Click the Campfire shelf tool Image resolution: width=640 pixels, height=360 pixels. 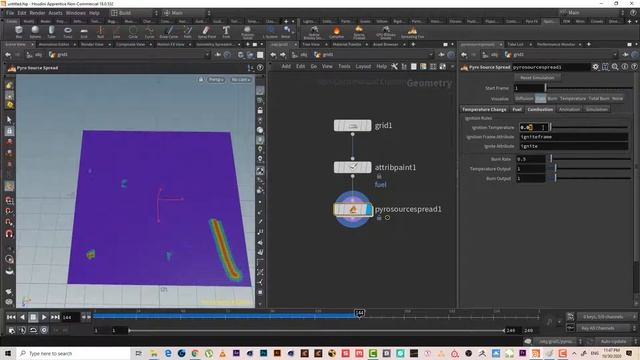click(337, 31)
